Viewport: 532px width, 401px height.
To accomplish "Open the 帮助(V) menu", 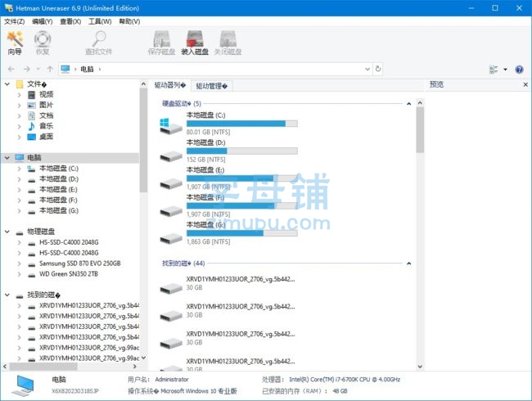I will tap(129, 22).
